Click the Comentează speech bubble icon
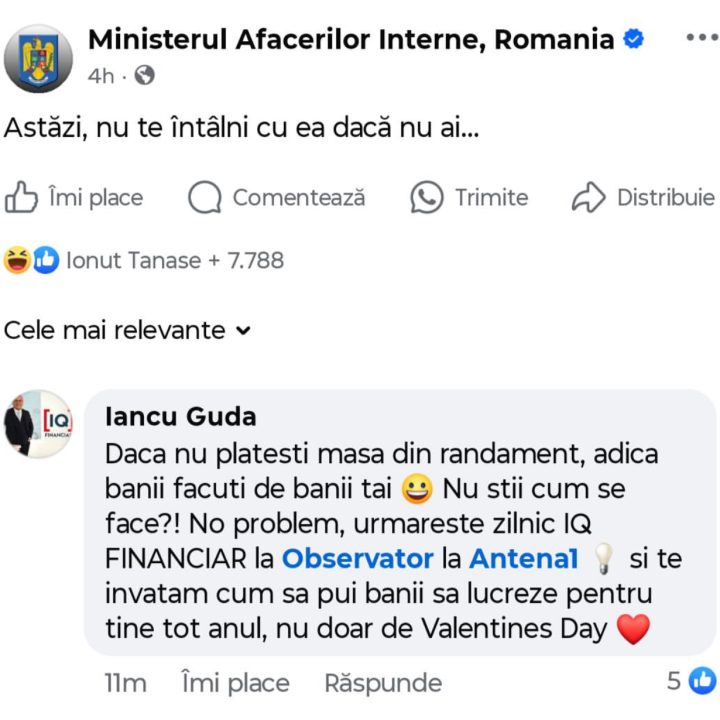This screenshot has width=720, height=720. coord(205,198)
